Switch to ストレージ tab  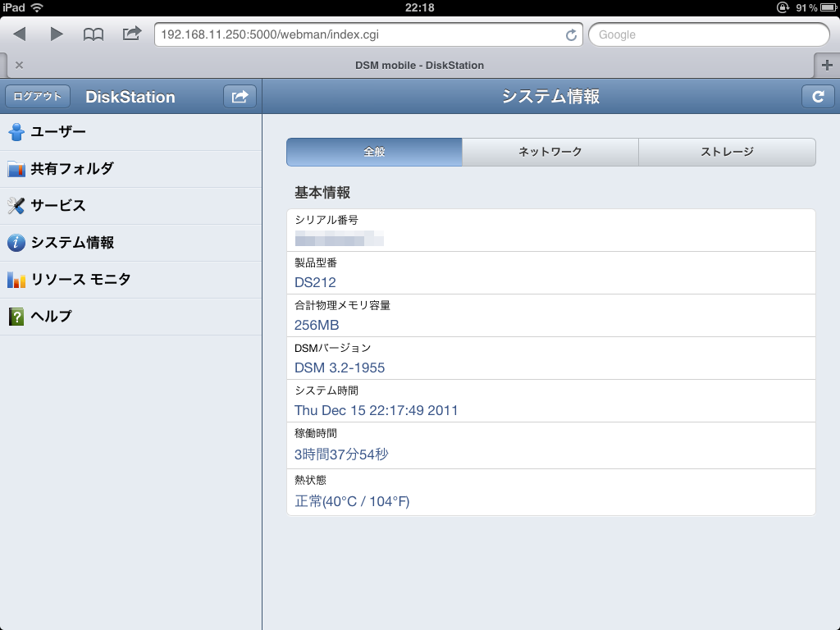[727, 152]
